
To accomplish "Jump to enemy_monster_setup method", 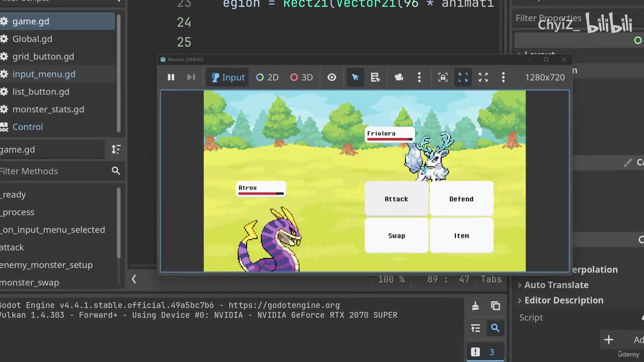I will [46, 265].
